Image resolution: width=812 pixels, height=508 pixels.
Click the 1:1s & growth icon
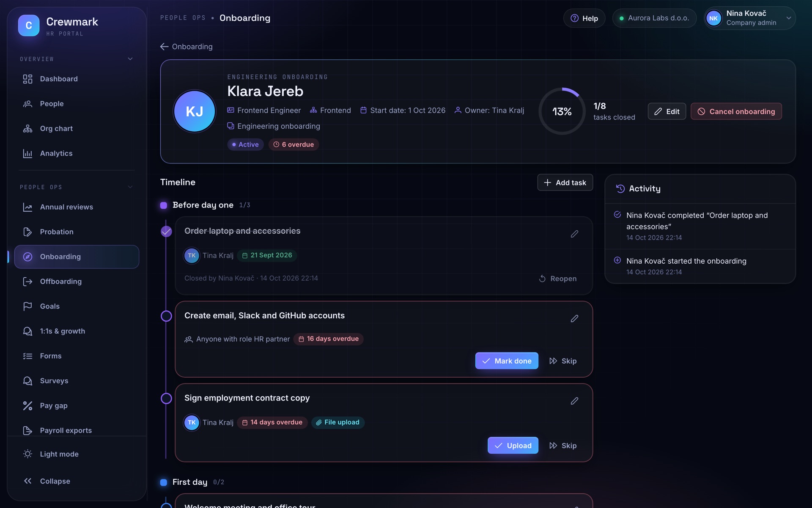pos(27,331)
